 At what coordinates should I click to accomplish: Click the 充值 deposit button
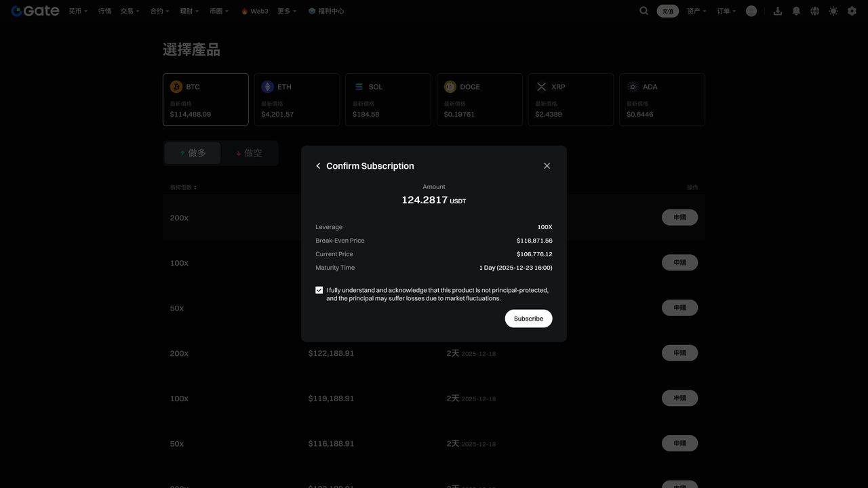click(x=667, y=11)
